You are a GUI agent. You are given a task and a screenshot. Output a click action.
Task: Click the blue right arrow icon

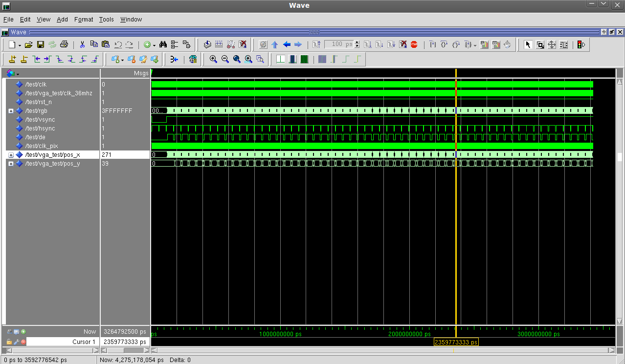(298, 44)
